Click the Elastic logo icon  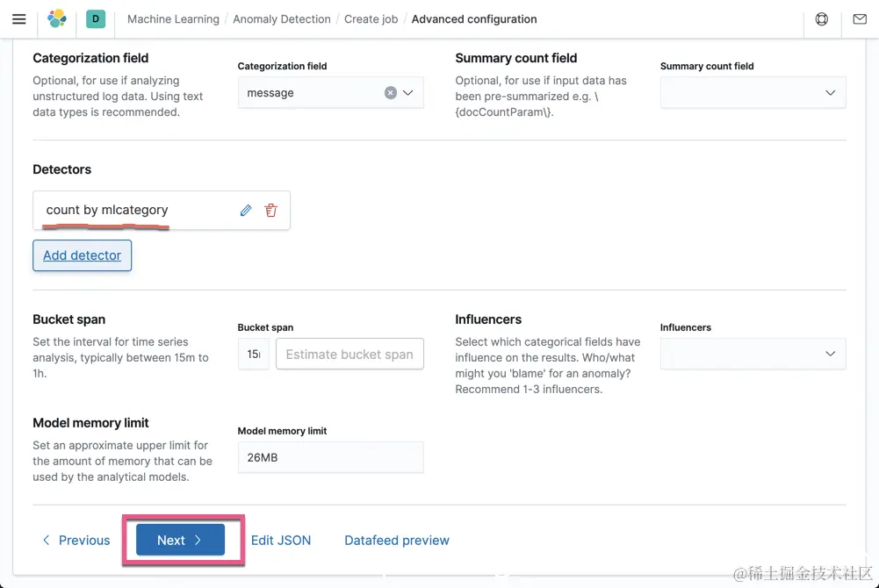click(57, 18)
